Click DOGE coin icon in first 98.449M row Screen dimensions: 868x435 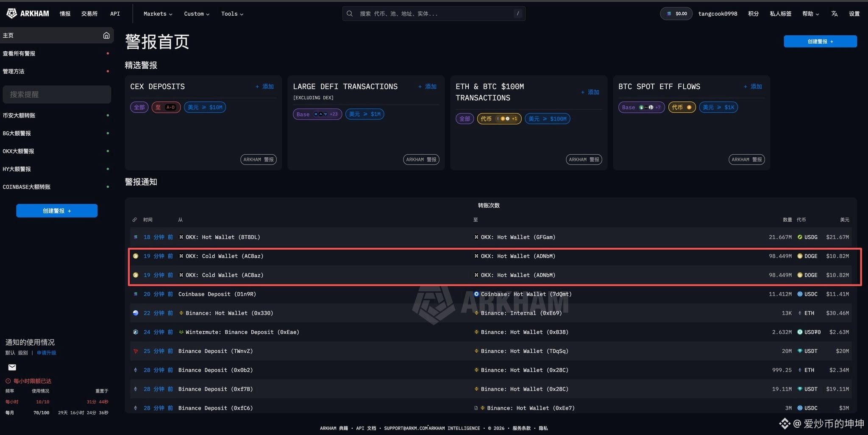click(x=800, y=256)
